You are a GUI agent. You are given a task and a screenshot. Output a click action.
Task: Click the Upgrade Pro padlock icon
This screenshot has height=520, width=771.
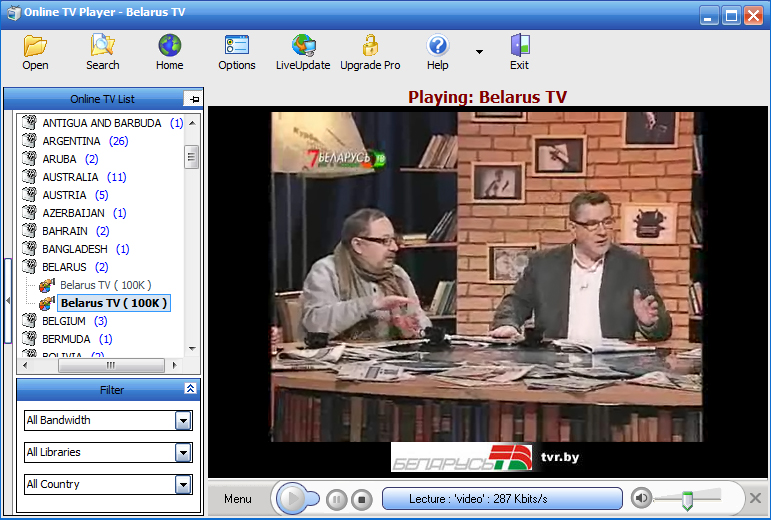pos(370,52)
